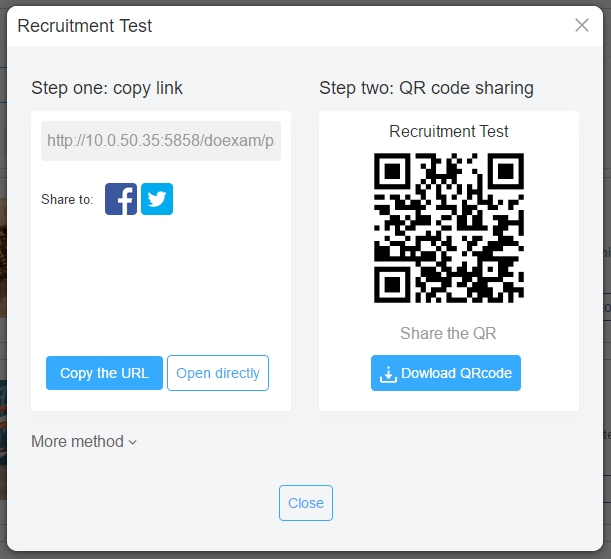Click the Share the QR caption
The width and height of the screenshot is (611, 559).
[x=448, y=333]
